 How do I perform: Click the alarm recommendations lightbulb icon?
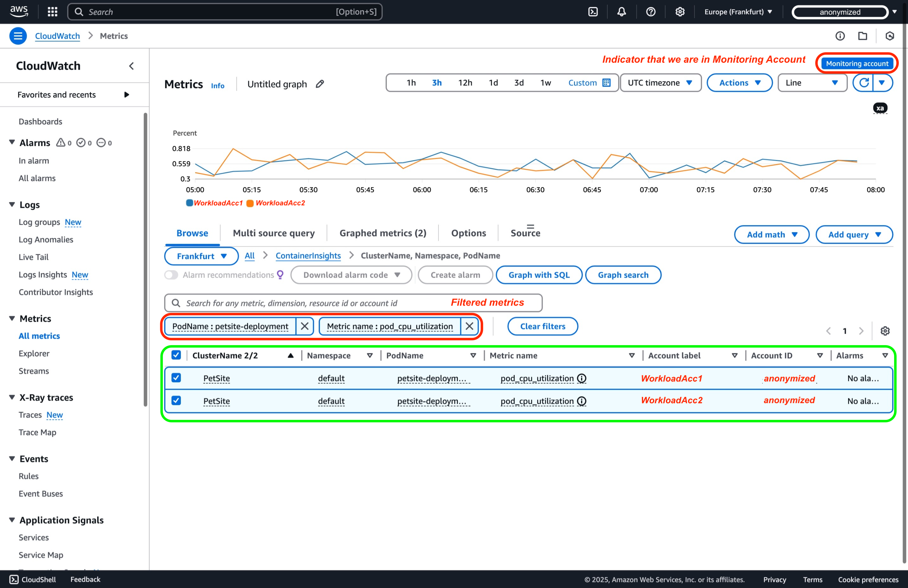pyautogui.click(x=280, y=275)
